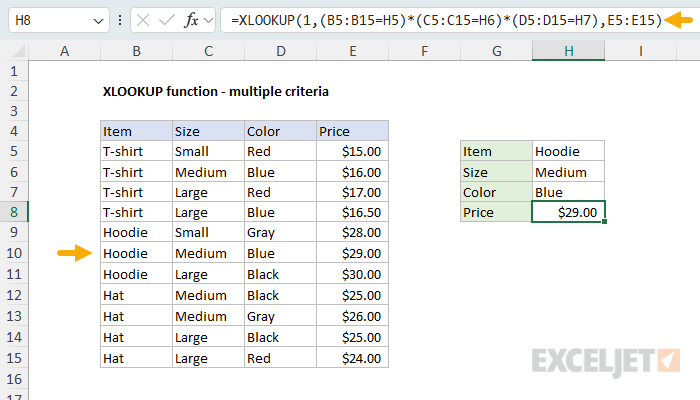This screenshot has width=700, height=400.
Task: Select the 'Large' cell in row 14
Action: 208,337
